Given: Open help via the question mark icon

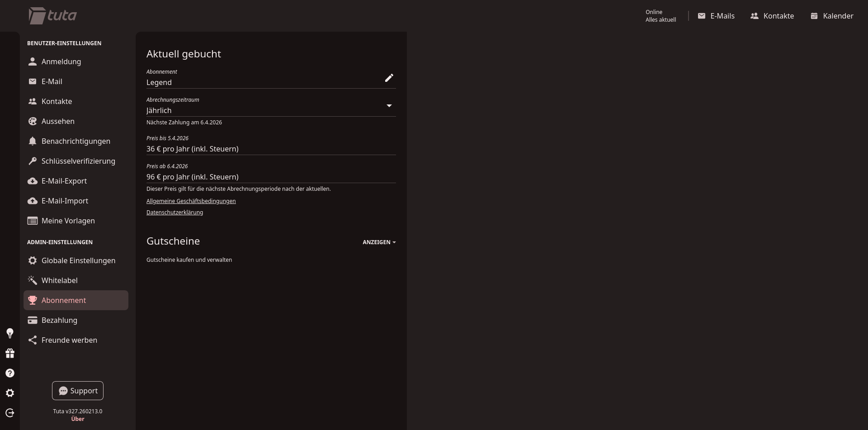Looking at the screenshot, I should [10, 373].
